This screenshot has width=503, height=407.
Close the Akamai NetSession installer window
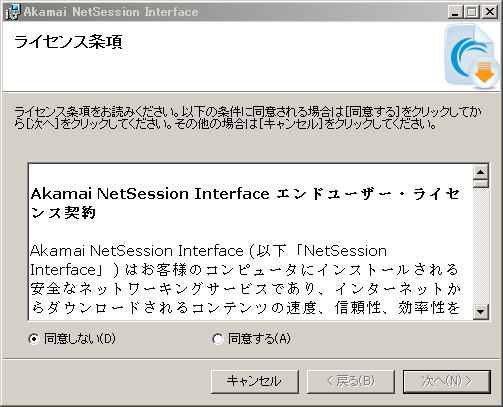(x=490, y=12)
